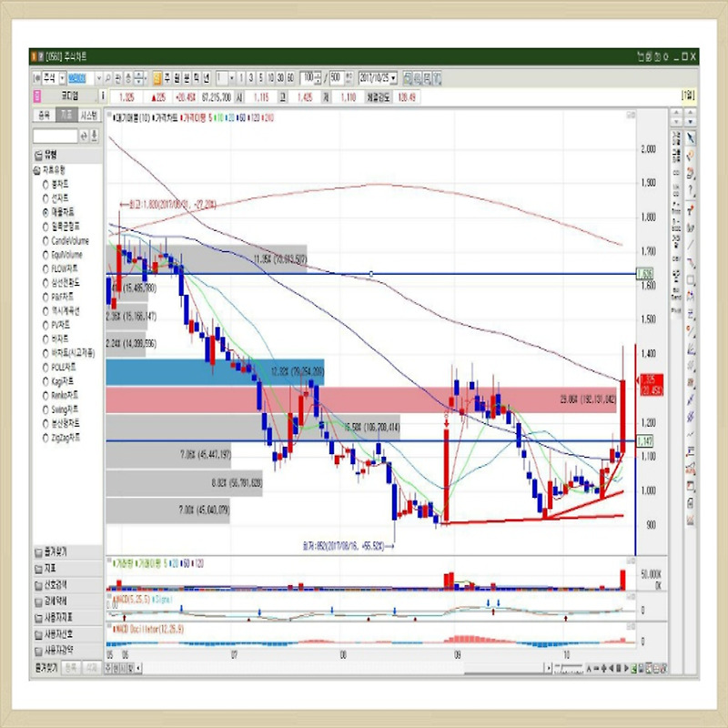Select the 30 interval toolbar button
This screenshot has width=728, height=728.
click(x=280, y=78)
